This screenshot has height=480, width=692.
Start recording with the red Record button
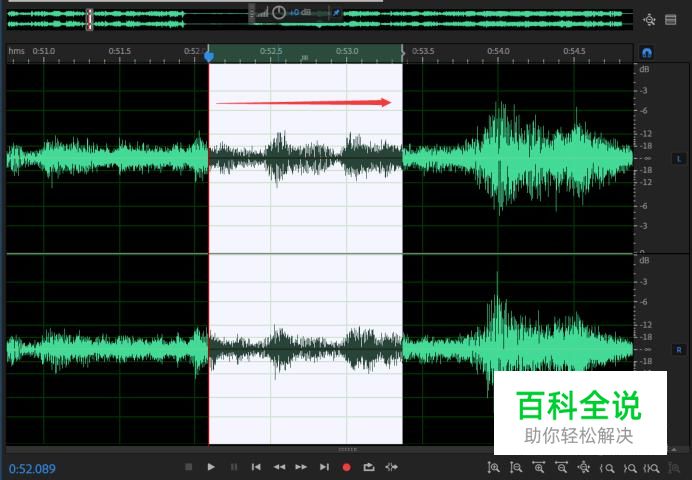coord(346,467)
